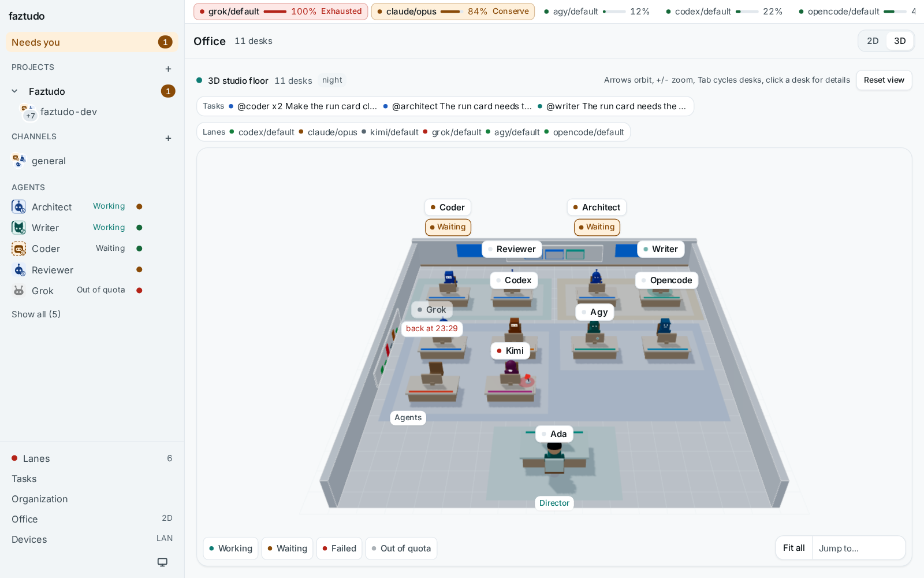Image resolution: width=924 pixels, height=578 pixels.
Task: Select the Kimi desk label in the 3D view
Action: click(511, 351)
